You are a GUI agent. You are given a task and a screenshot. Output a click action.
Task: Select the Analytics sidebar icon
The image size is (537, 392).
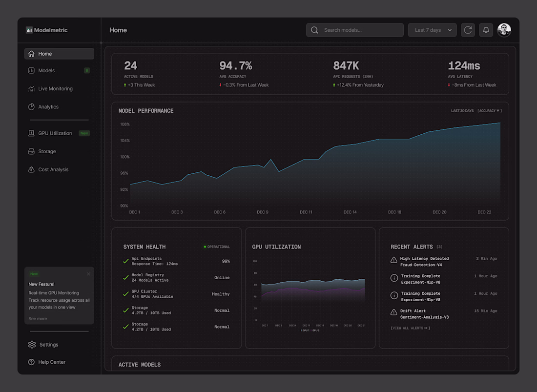pyautogui.click(x=31, y=107)
